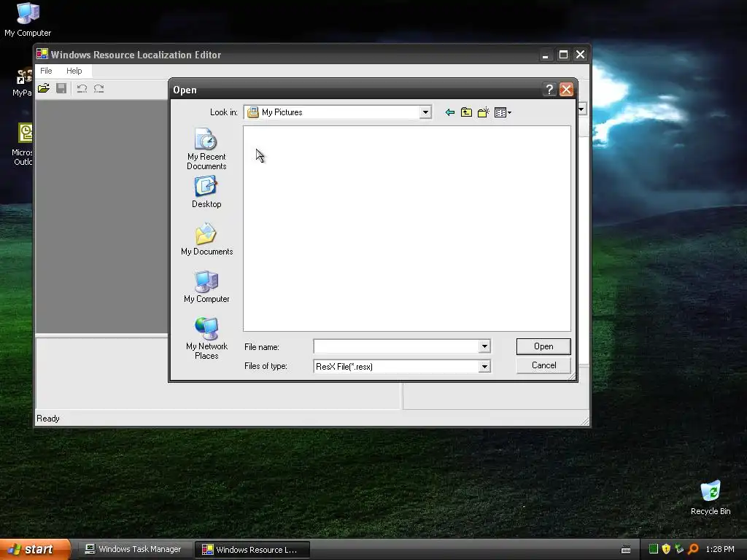Select My Network Places shortcut

206,338
